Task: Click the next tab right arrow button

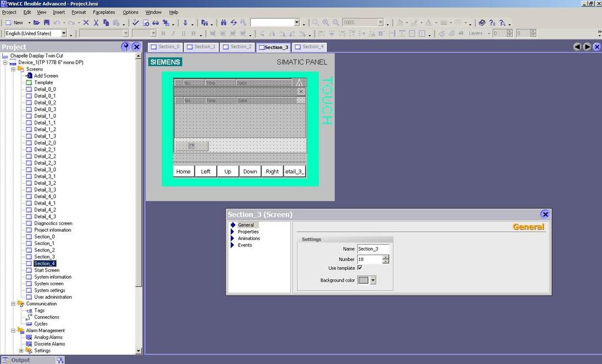Action: [587, 47]
